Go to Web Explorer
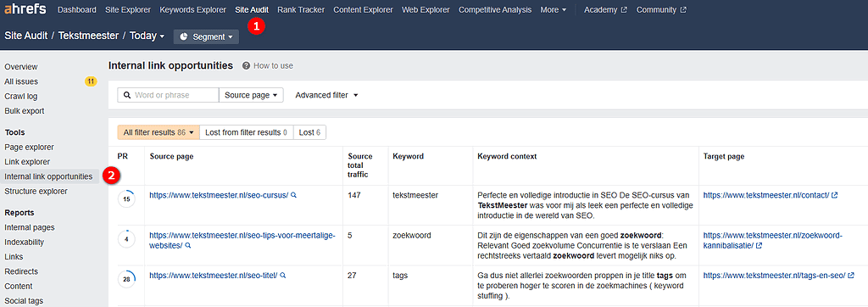This screenshot has height=307, width=868. pos(426,10)
